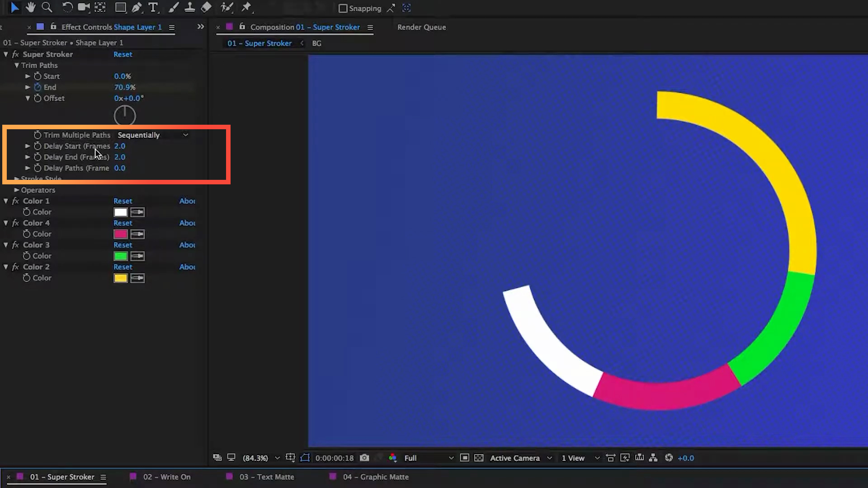Toggle the Super Stroker fx switch

(15, 54)
